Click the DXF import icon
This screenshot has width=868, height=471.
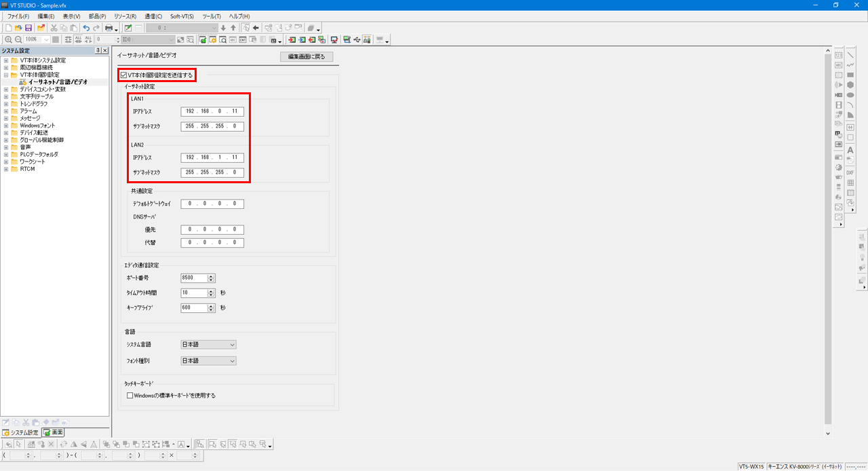pos(850,173)
